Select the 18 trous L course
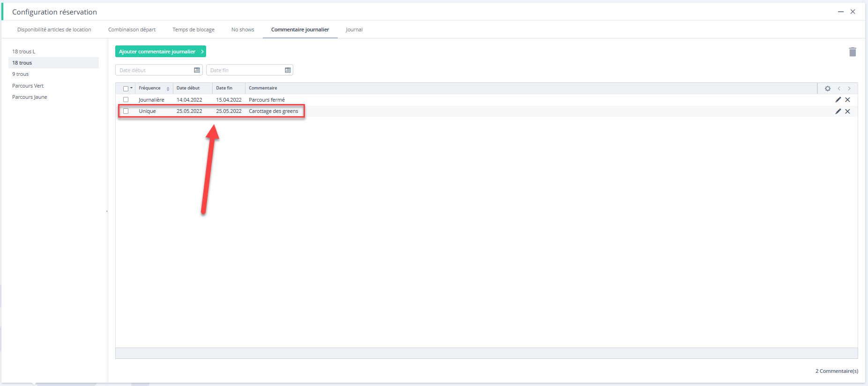The height and width of the screenshot is (386, 868). click(53, 52)
